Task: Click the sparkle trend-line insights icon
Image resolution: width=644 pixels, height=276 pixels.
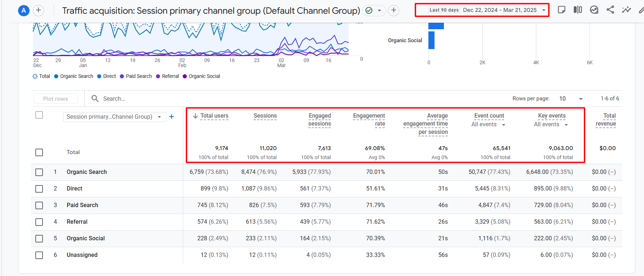Action: pos(626,10)
